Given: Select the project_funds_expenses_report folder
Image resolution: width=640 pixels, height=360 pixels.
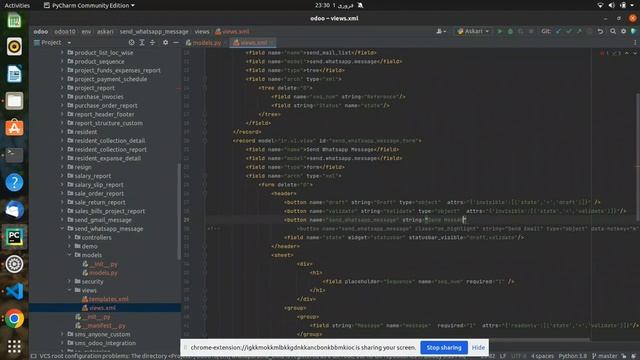Looking at the screenshot, I should pos(117,71).
